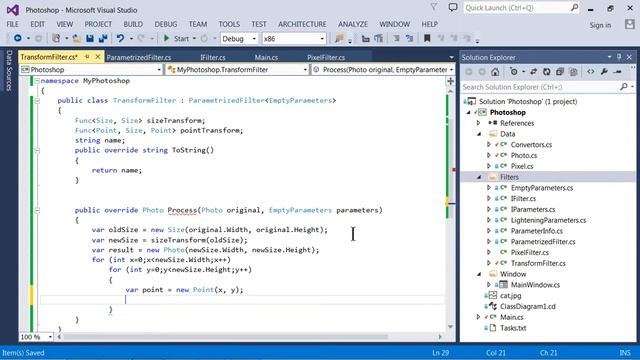
Task: Click the notifications flag icon in title bar
Action: [434, 7]
